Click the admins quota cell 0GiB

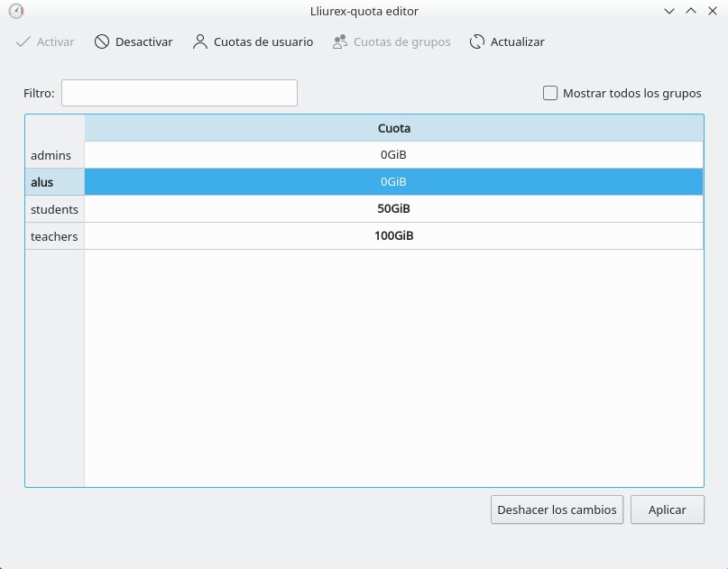tap(393, 154)
